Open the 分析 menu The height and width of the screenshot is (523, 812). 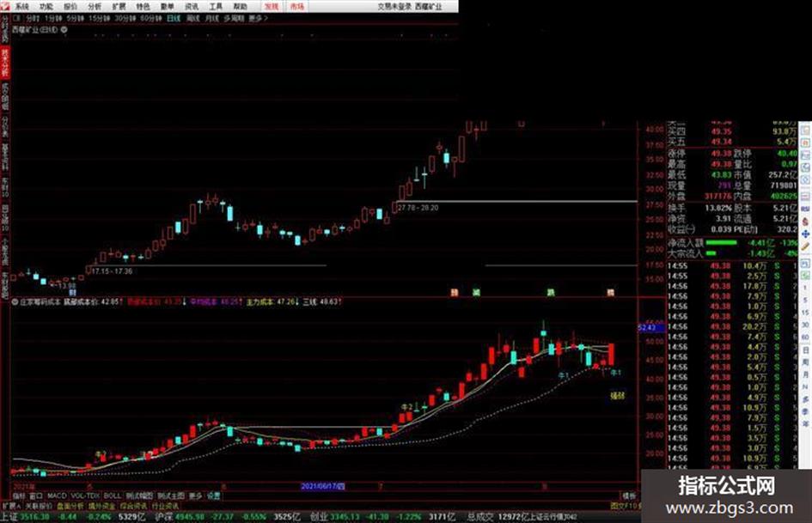pos(95,7)
